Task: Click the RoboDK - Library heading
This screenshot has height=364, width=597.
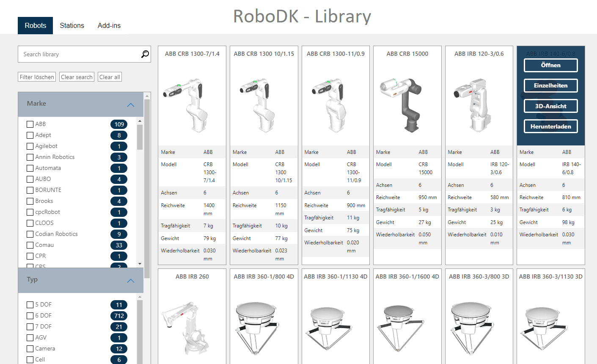Action: pos(302,16)
